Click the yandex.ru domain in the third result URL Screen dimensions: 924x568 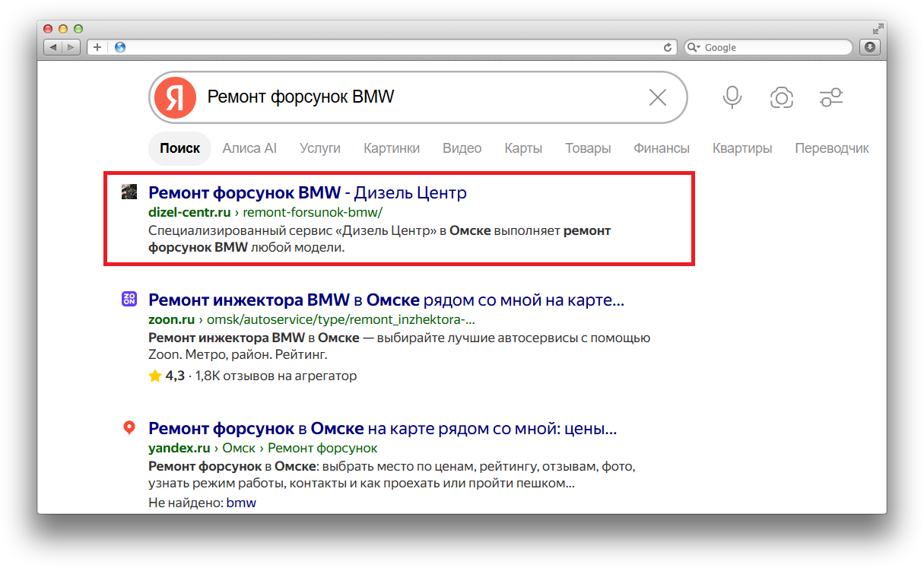click(x=179, y=448)
